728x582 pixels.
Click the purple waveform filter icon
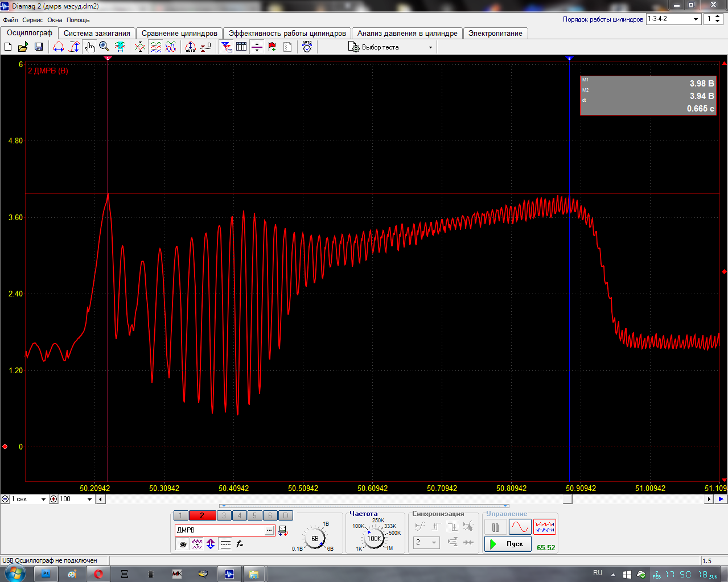197,544
